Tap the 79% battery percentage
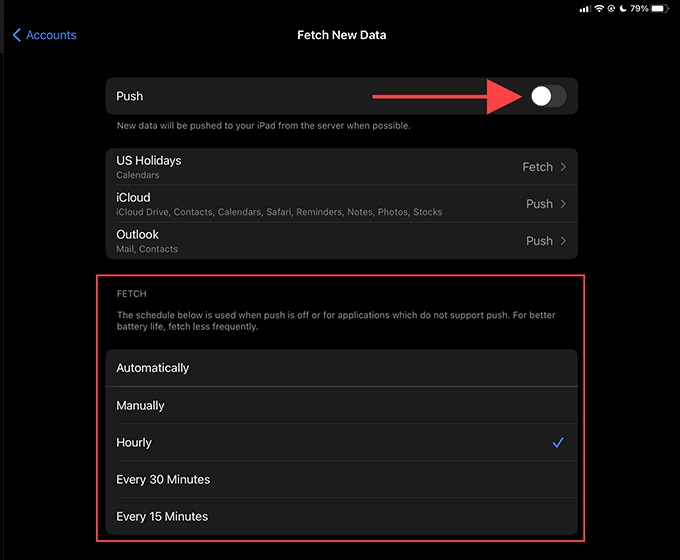Image resolution: width=680 pixels, height=560 pixels. (639, 8)
